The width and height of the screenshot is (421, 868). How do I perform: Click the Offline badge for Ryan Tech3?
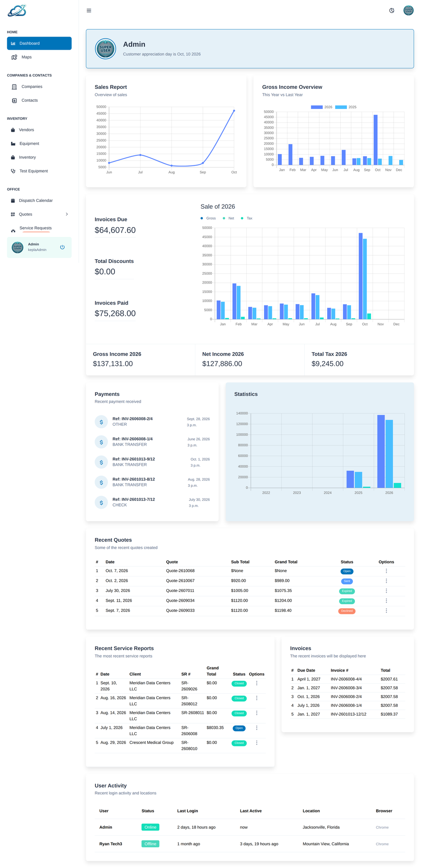[150, 844]
